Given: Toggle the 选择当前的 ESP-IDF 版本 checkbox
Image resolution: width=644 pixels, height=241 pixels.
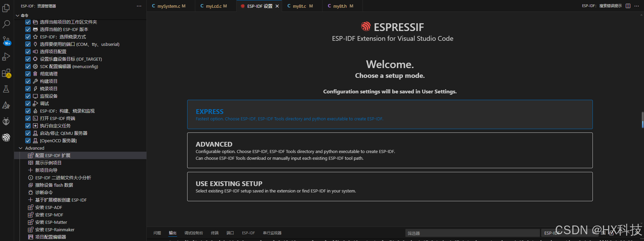Looking at the screenshot, I should [28, 29].
